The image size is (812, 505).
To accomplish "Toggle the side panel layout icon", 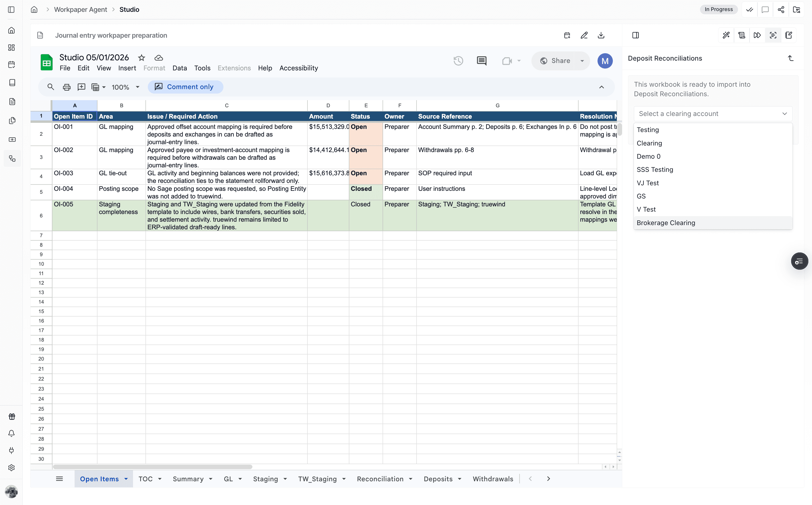I will [635, 35].
